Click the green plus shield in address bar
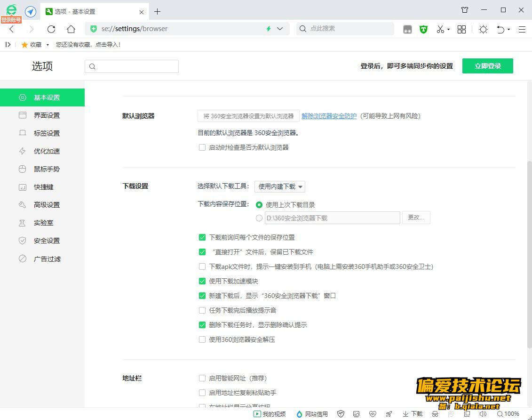 94,29
